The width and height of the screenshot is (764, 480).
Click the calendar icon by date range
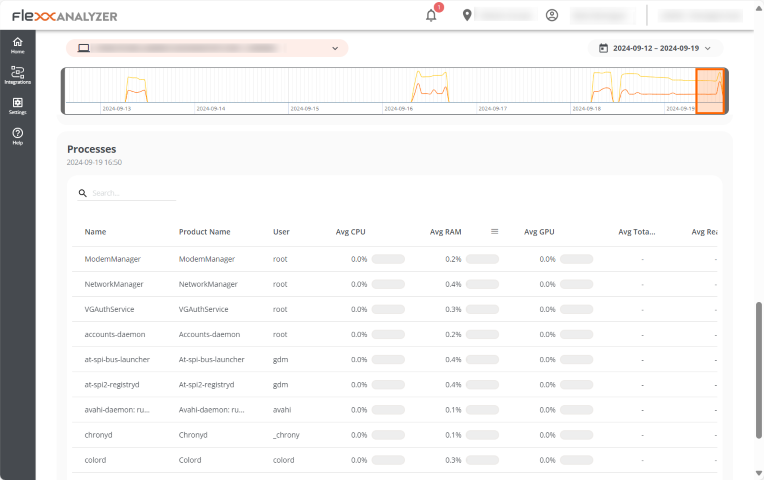click(x=603, y=48)
